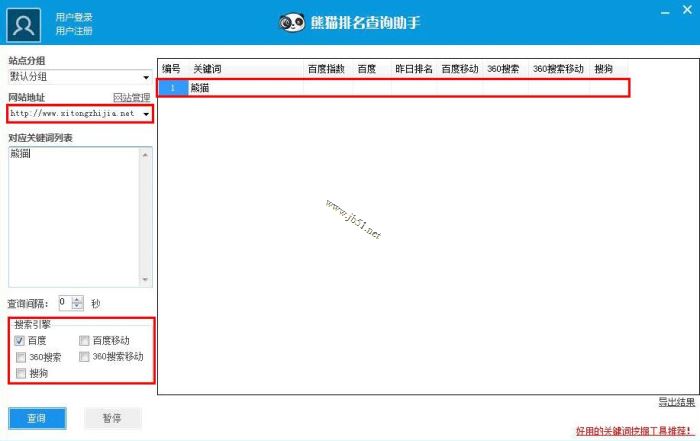Click the 搜狗 column header

tap(608, 69)
